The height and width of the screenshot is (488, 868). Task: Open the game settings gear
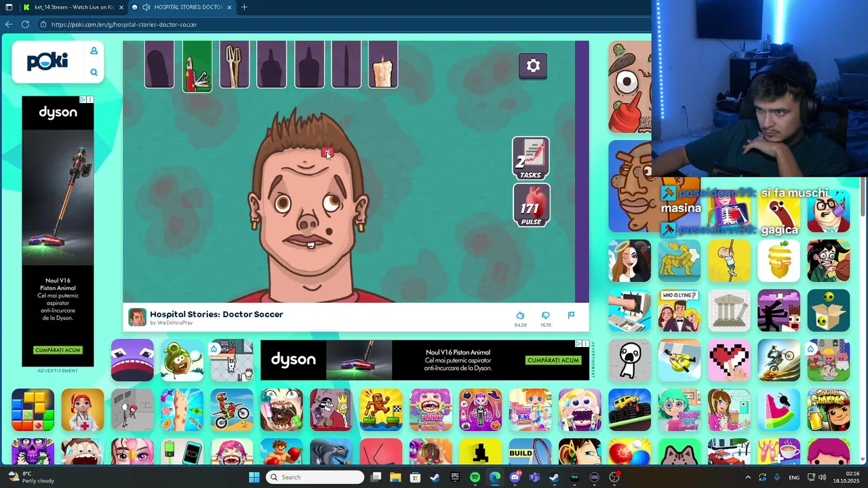point(533,66)
